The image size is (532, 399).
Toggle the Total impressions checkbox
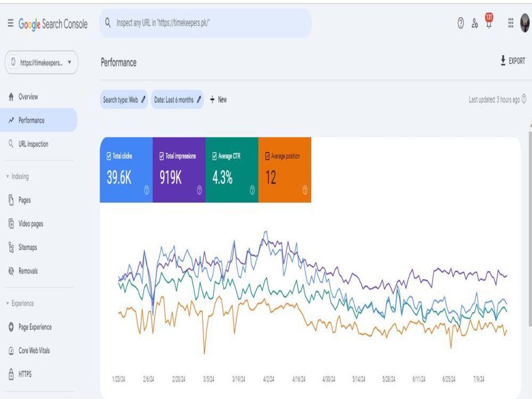tap(162, 156)
